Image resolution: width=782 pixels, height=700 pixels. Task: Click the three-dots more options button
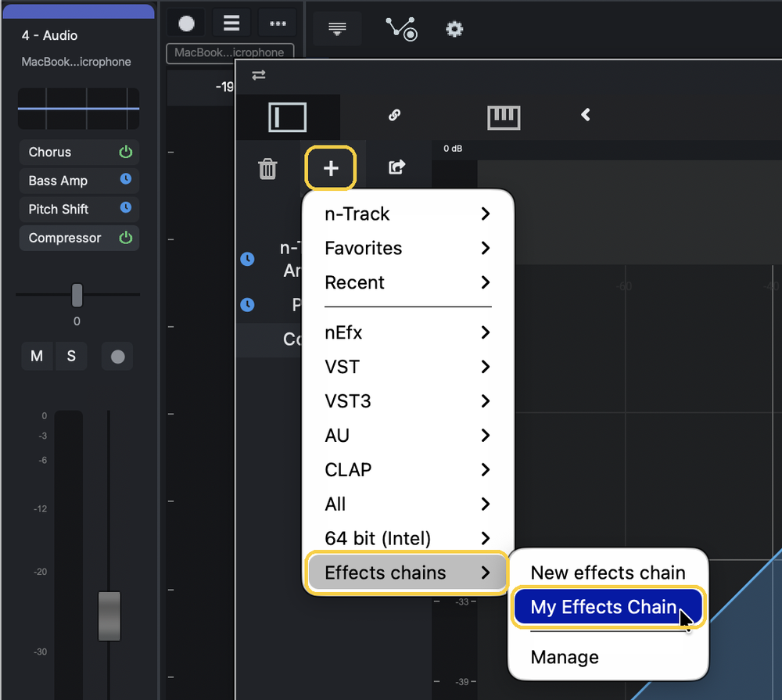278,23
